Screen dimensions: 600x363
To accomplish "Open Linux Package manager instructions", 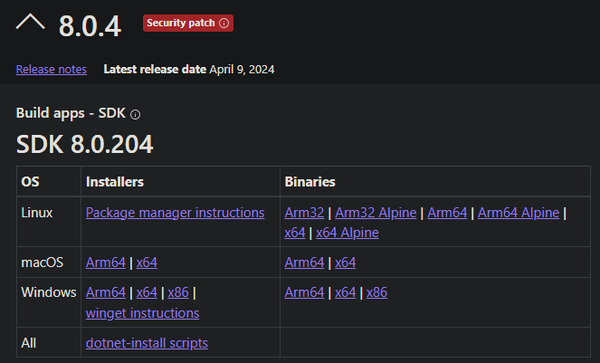I will tap(175, 213).
